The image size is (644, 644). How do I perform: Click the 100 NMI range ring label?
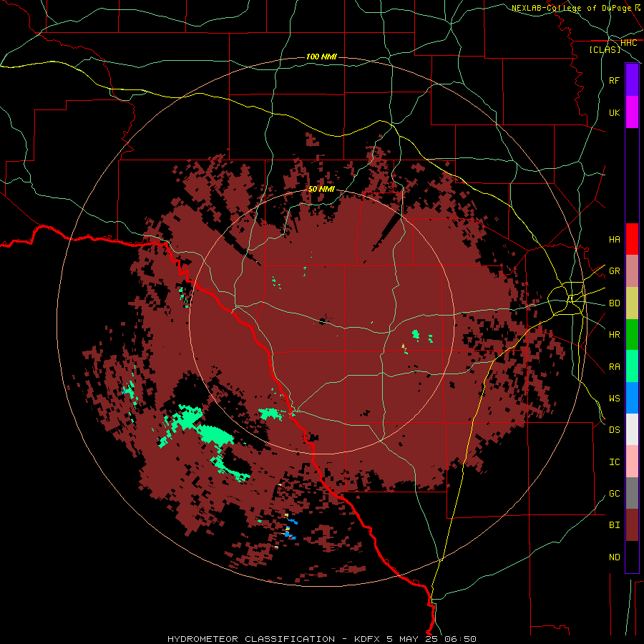coord(321,57)
